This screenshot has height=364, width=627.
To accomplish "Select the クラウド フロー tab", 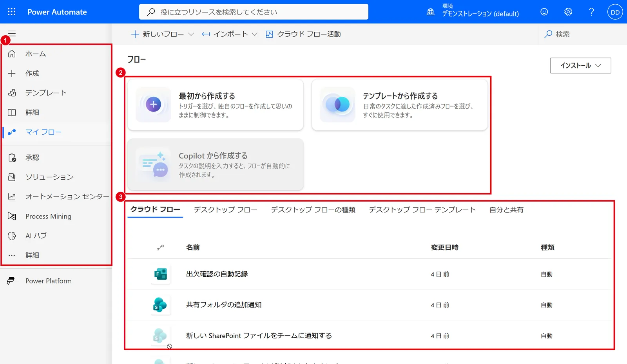I will coord(155,209).
